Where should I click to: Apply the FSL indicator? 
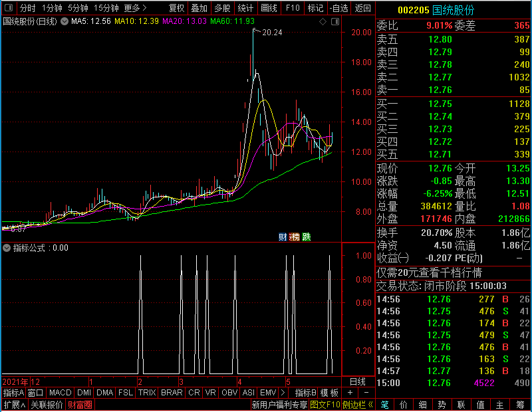click(125, 393)
